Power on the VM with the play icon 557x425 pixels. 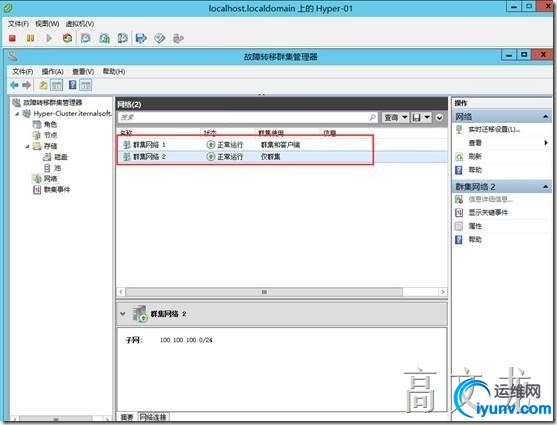[49, 38]
